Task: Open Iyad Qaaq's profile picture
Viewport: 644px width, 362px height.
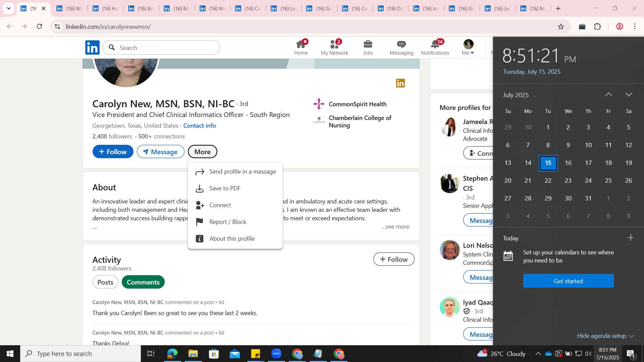Action: click(449, 307)
